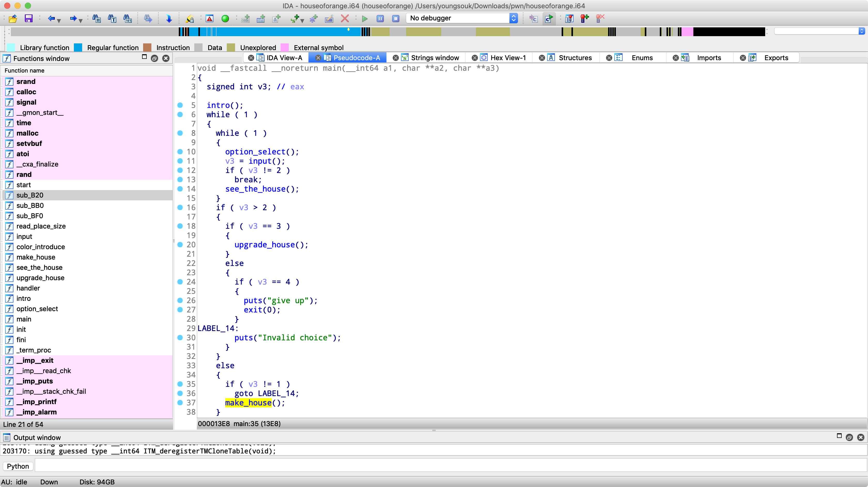Toggle breakpoint dot on line 37
The height and width of the screenshot is (487, 868).
pos(180,403)
